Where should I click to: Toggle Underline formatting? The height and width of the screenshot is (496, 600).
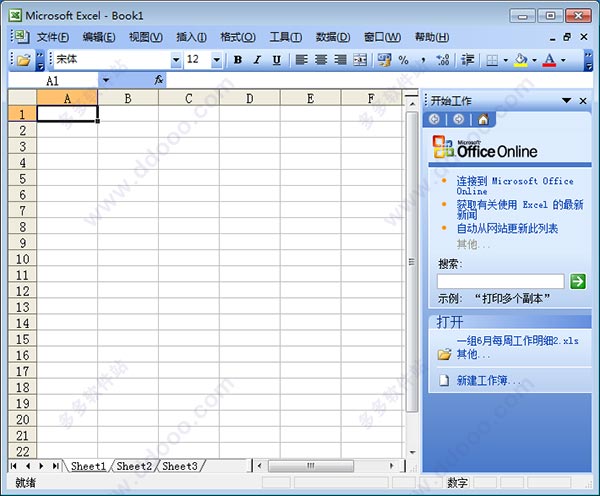click(x=277, y=60)
